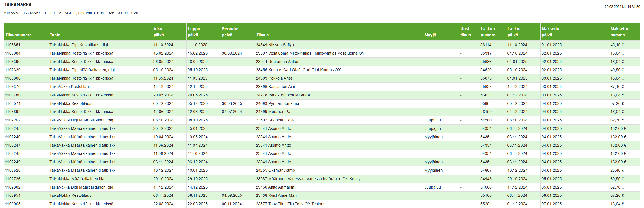Select order number 1103851 cell
This screenshot has width=644, height=208.
click(x=13, y=45)
